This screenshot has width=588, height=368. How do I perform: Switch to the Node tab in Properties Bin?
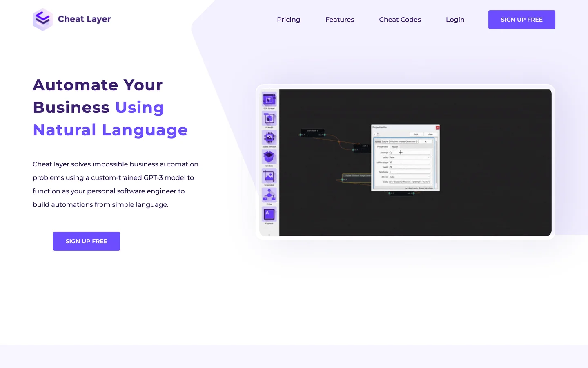tap(395, 146)
